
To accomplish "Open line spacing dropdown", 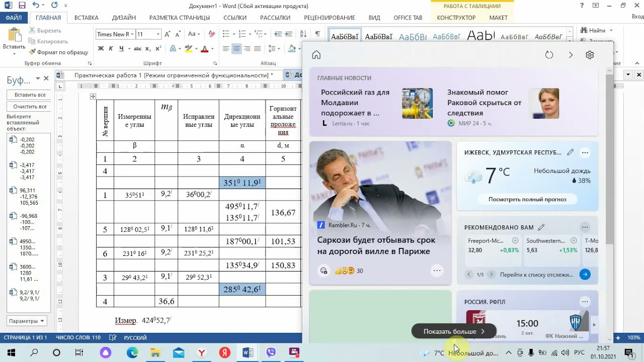I will click(x=274, y=49).
